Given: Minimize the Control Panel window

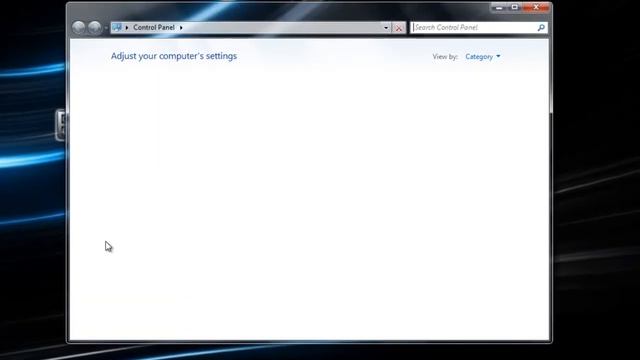Looking at the screenshot, I should coord(499,7).
